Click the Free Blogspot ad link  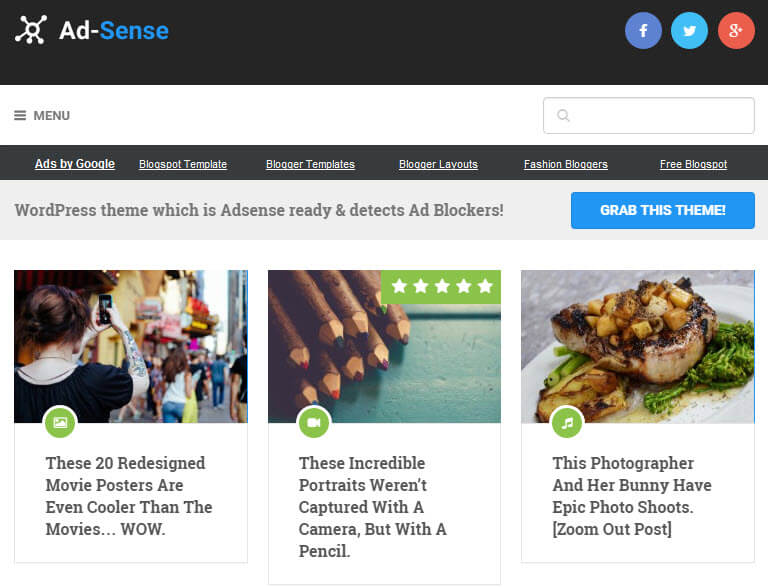click(x=693, y=164)
